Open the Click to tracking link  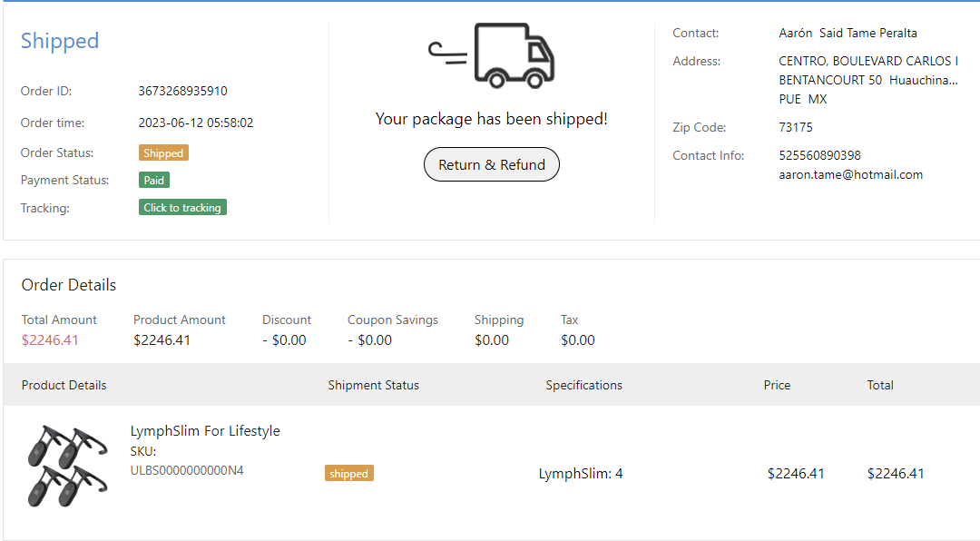point(182,208)
